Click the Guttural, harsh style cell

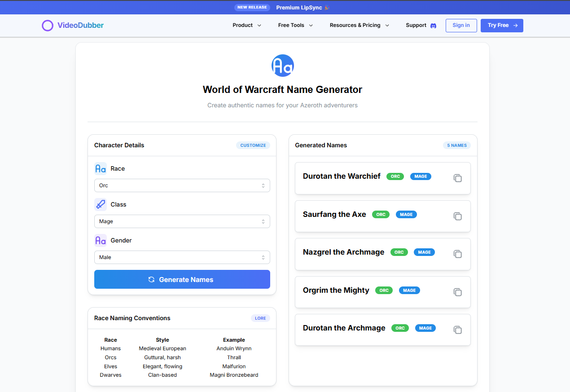pos(162,357)
